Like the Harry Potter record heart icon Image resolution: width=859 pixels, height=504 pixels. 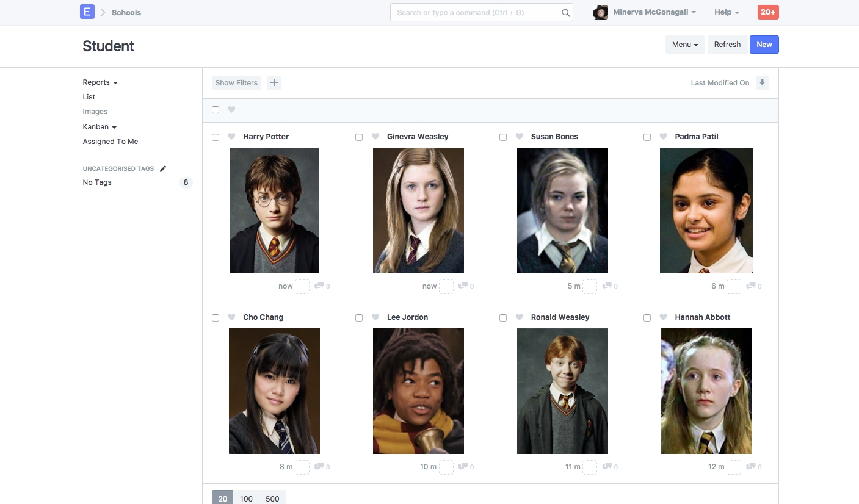click(x=231, y=137)
